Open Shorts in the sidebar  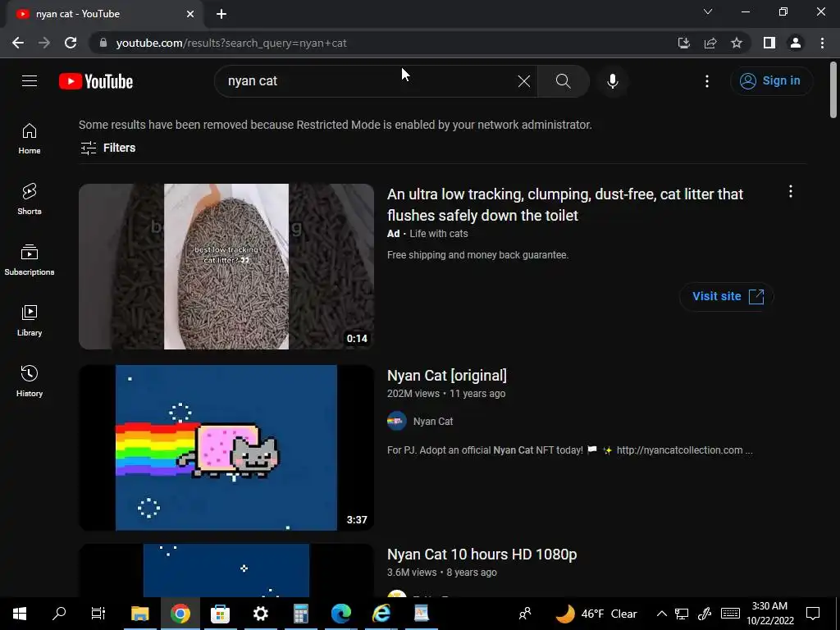30,199
